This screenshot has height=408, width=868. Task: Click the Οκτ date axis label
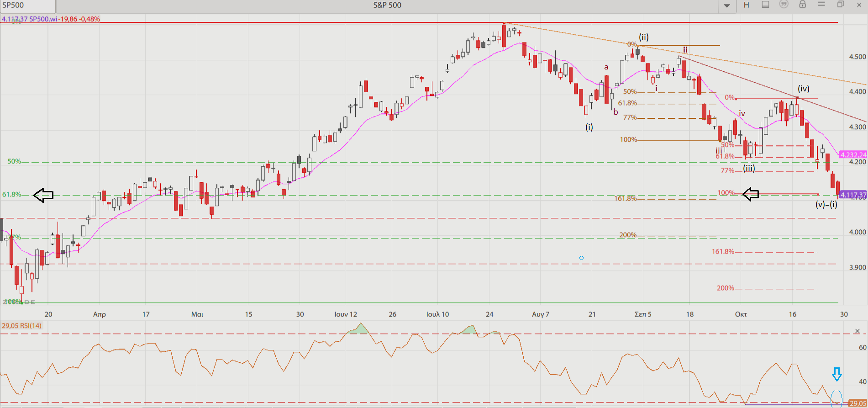[x=741, y=314]
